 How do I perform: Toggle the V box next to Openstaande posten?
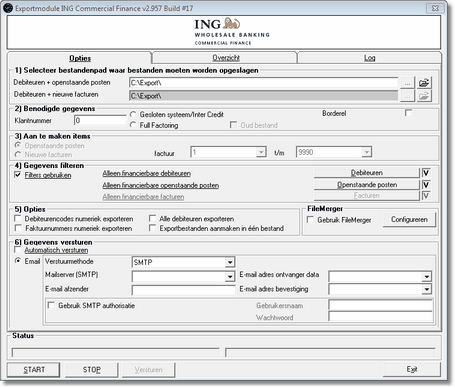point(426,185)
